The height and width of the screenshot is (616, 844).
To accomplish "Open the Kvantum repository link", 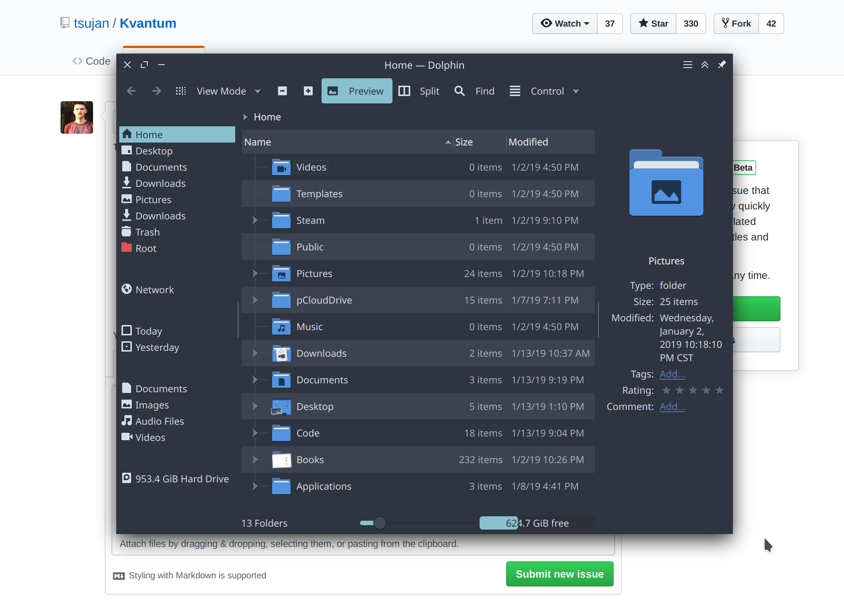I will coord(148,23).
